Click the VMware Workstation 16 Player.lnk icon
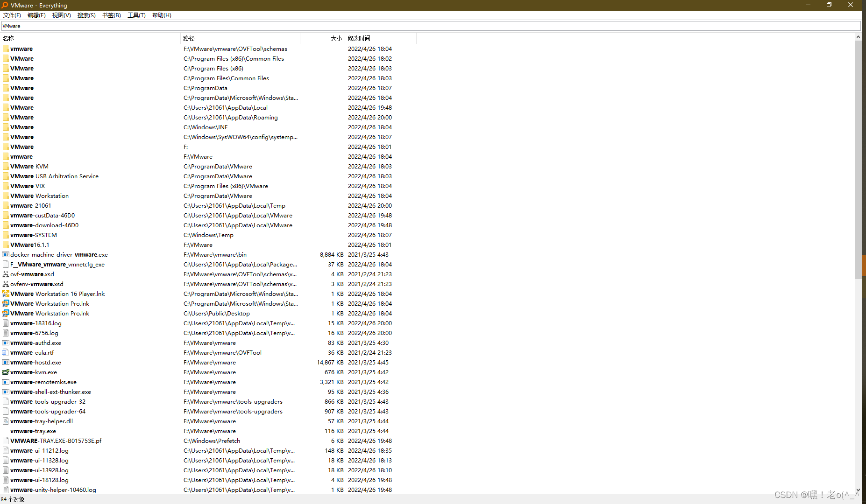The height and width of the screenshot is (504, 866). click(x=6, y=294)
